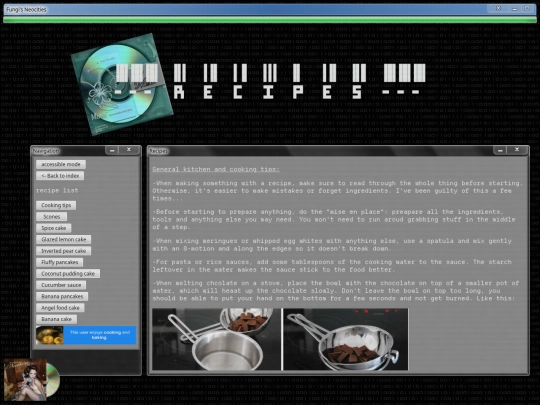Click the tip about mixing meringues
This screenshot has height=405, width=540.
(332, 245)
